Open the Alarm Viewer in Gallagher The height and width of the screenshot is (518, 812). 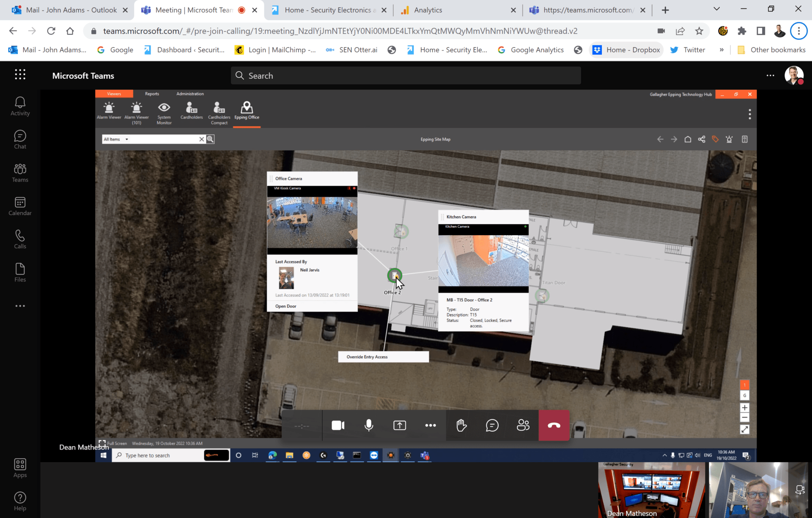click(x=109, y=111)
